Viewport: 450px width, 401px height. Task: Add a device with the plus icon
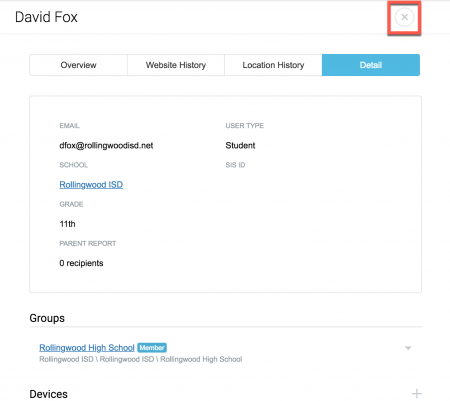point(416,394)
